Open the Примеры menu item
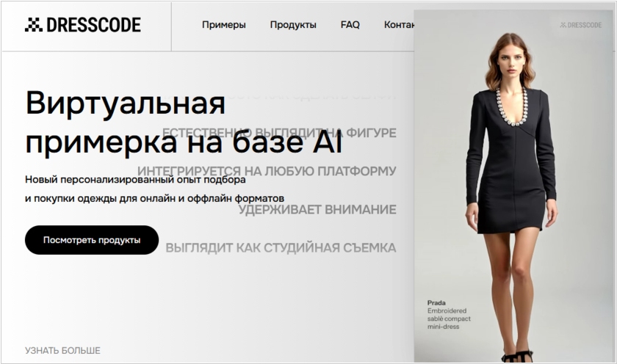Screen dimensions: 617x364 [224, 25]
